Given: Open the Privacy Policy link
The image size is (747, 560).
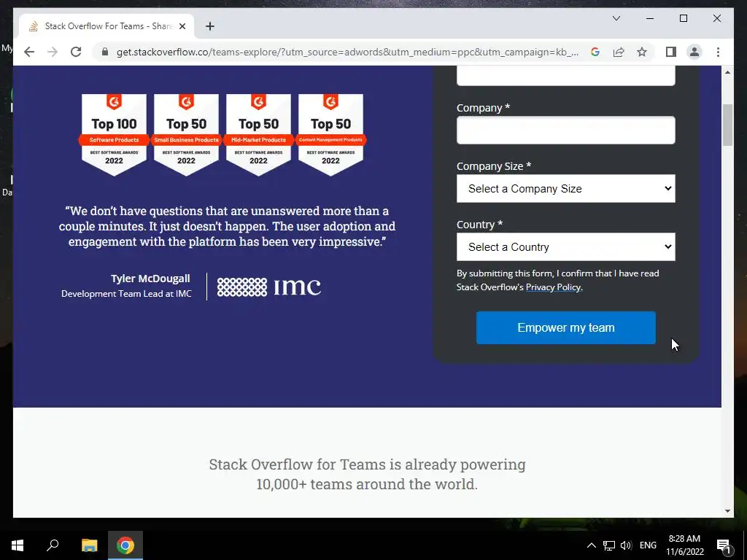Looking at the screenshot, I should (x=554, y=287).
